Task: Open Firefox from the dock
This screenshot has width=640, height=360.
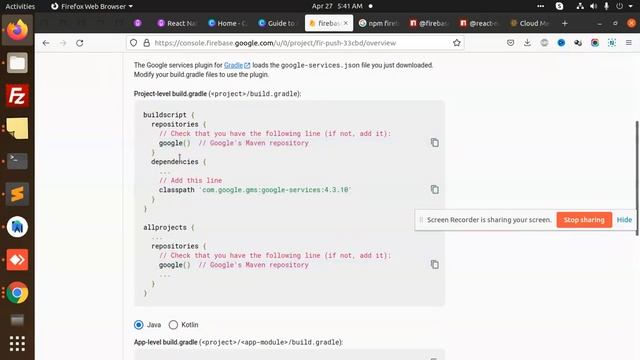Action: [17, 30]
